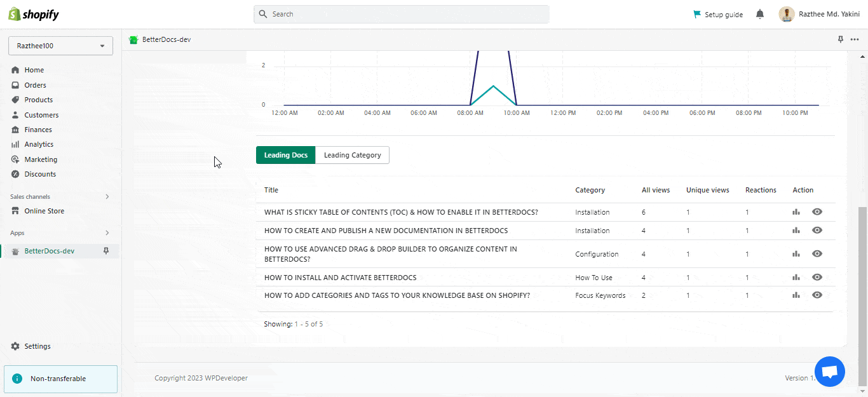Screen dimensions: 868x397
Task: Click the Copyright 2023 WPDeveloper text
Action: point(201,378)
